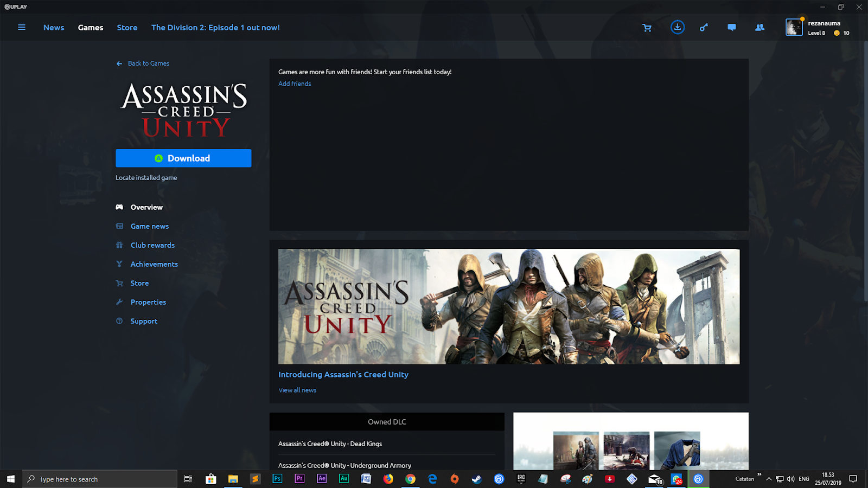The height and width of the screenshot is (488, 868).
Task: Open File Explorer from the taskbar
Action: (233, 479)
